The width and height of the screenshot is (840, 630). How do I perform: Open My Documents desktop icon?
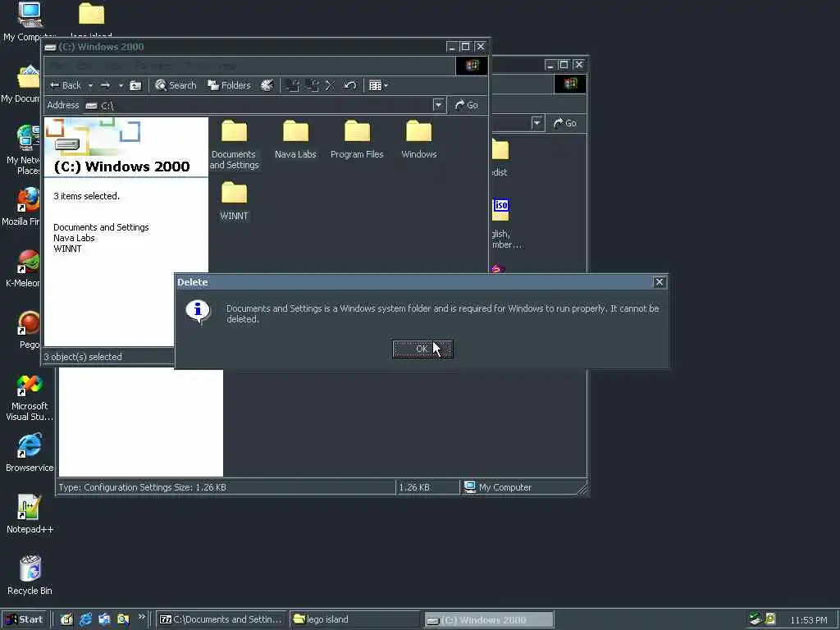point(28,77)
